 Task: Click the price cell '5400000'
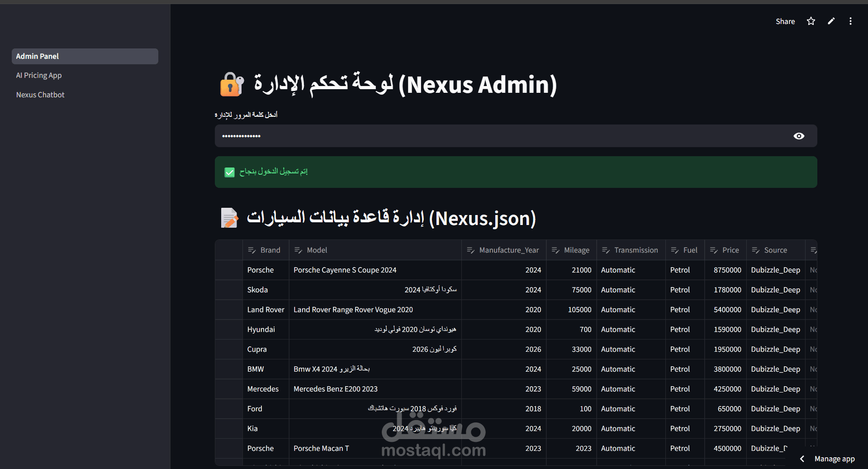click(x=726, y=310)
